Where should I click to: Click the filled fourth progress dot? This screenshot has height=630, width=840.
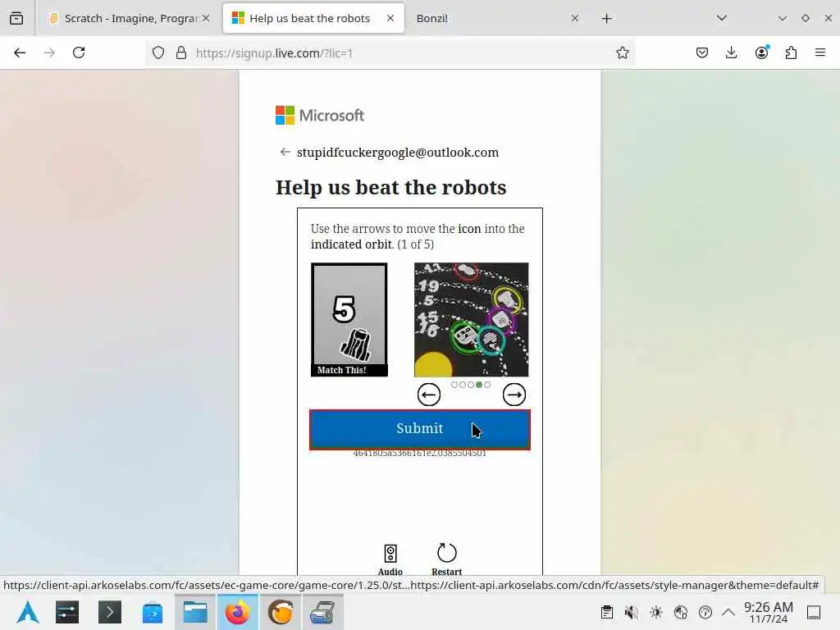(479, 385)
